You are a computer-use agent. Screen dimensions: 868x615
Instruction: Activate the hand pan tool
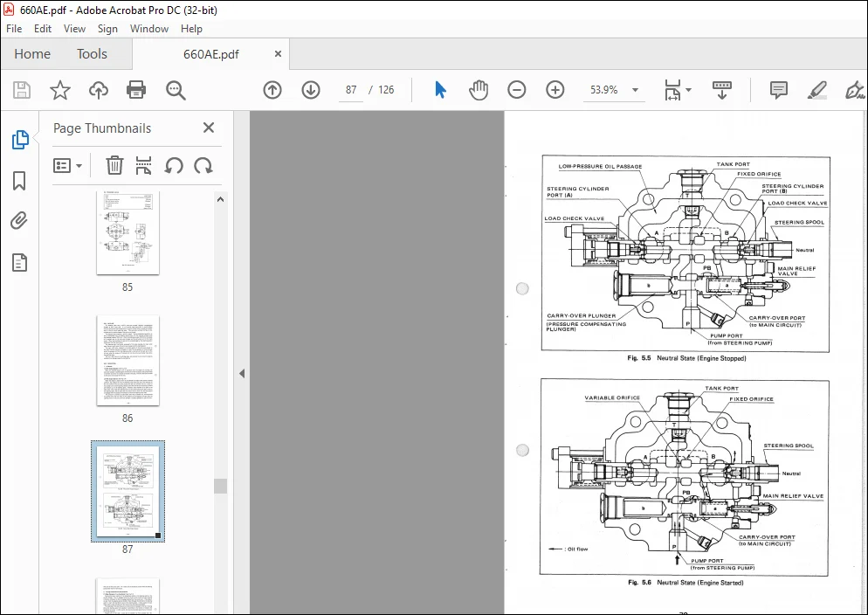479,90
